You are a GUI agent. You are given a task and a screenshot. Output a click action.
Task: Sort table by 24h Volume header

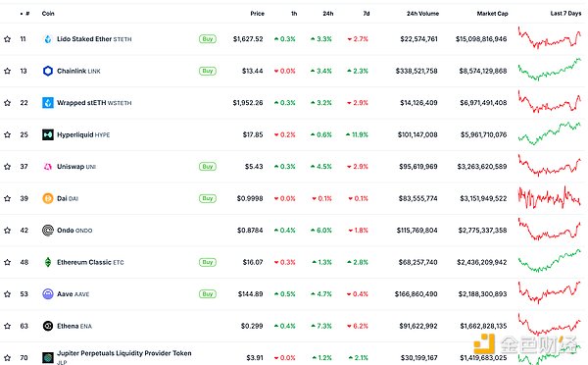click(x=422, y=14)
